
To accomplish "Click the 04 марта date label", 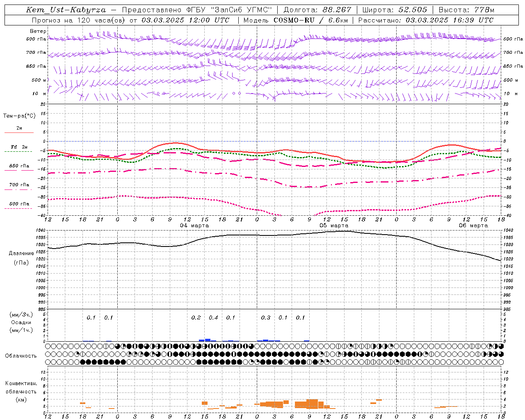I will pos(194,226).
